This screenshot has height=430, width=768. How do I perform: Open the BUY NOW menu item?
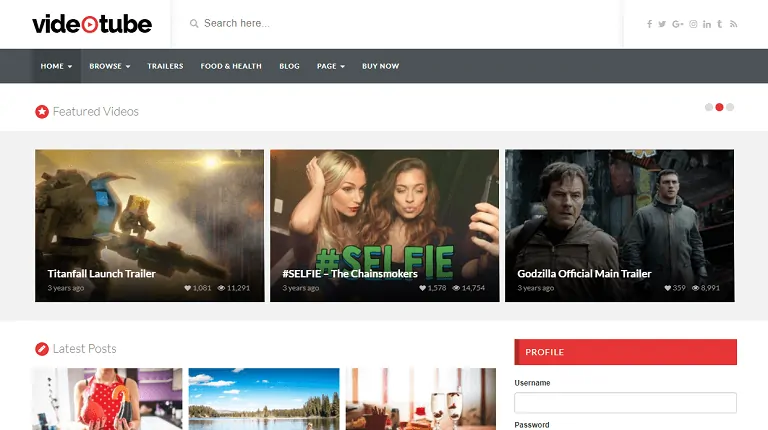pyautogui.click(x=381, y=66)
